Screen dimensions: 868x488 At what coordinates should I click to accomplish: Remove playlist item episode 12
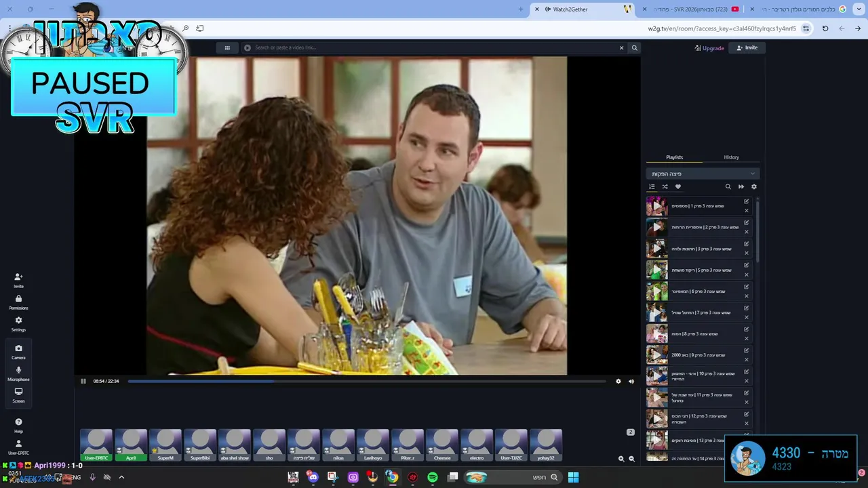(747, 424)
